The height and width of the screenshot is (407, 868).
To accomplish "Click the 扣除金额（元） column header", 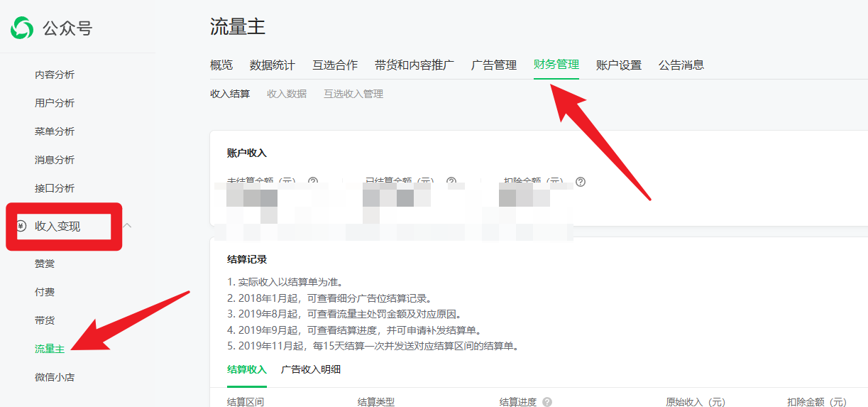I will tap(817, 402).
